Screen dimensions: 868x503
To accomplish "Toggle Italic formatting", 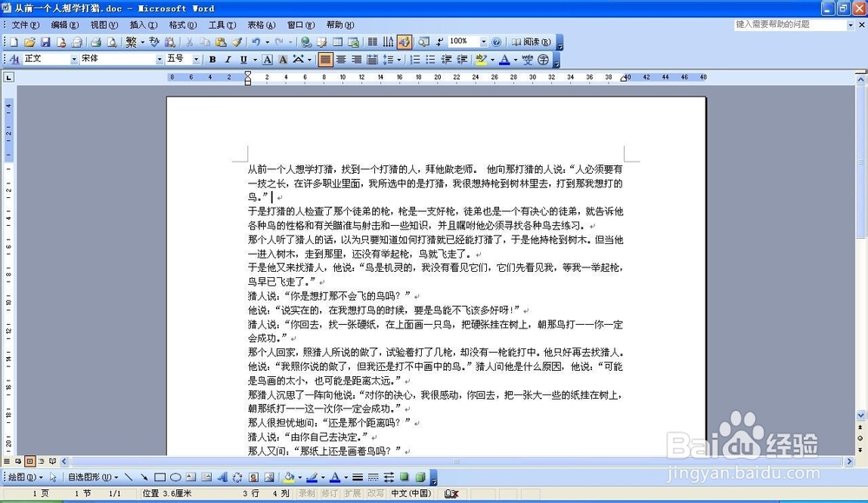I will [x=227, y=59].
